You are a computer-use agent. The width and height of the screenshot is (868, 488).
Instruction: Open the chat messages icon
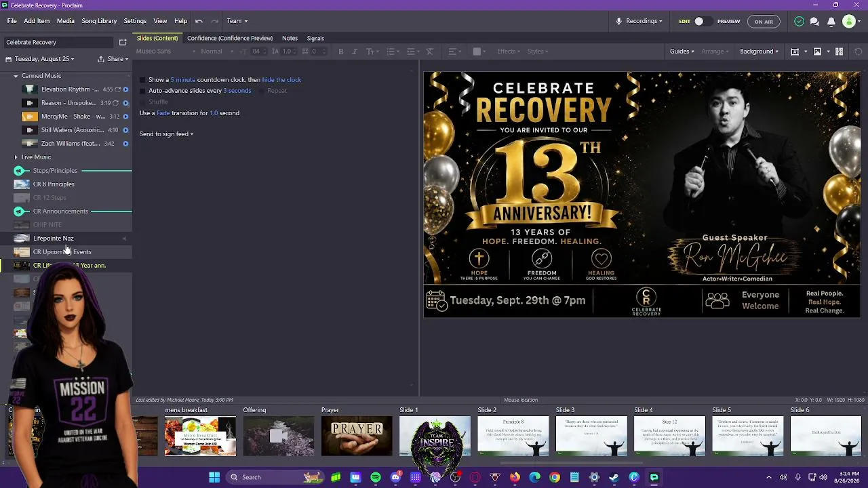click(x=814, y=21)
